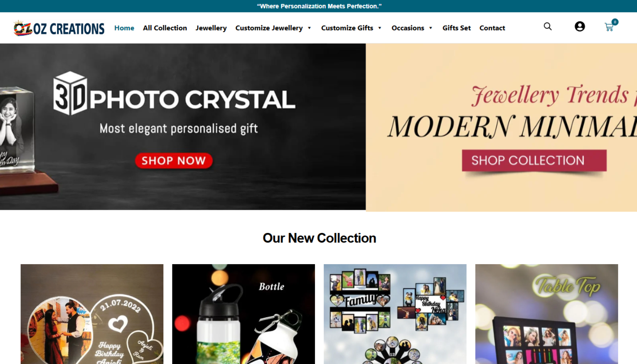Click the red SHOP NOW button
The height and width of the screenshot is (364, 637).
click(174, 161)
